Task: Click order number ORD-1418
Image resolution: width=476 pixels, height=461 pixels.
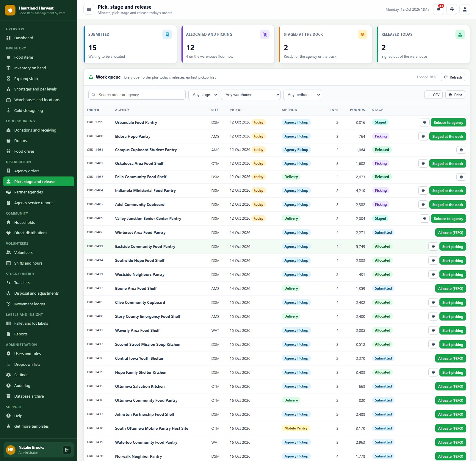Action: (x=95, y=428)
